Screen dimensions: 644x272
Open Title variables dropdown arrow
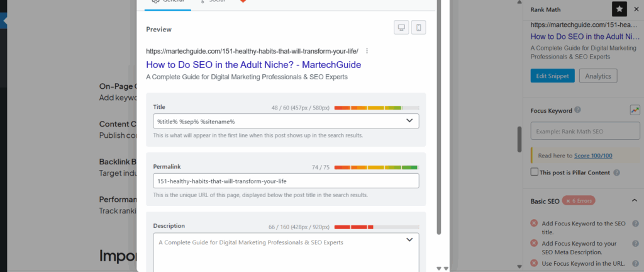tap(409, 121)
